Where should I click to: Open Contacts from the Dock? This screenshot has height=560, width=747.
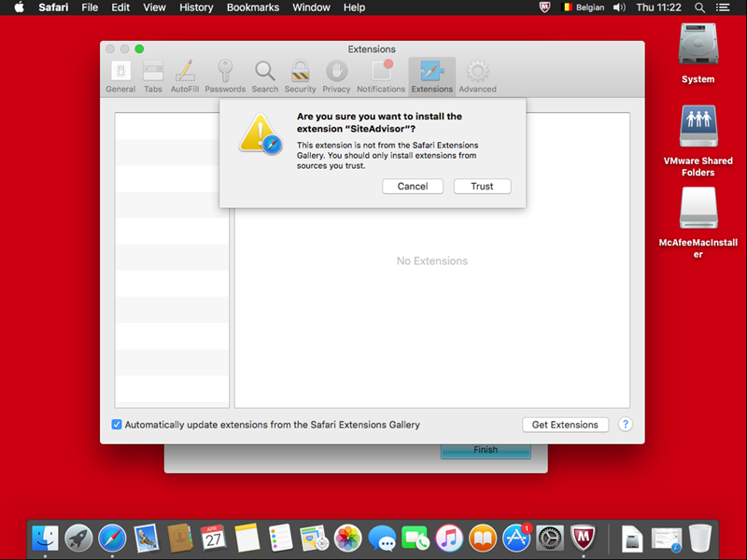pyautogui.click(x=180, y=539)
